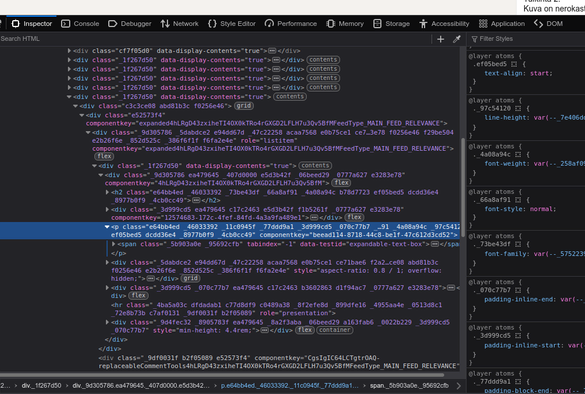The width and height of the screenshot is (585, 394).
Task: Open the Storage tab
Action: tap(391, 24)
